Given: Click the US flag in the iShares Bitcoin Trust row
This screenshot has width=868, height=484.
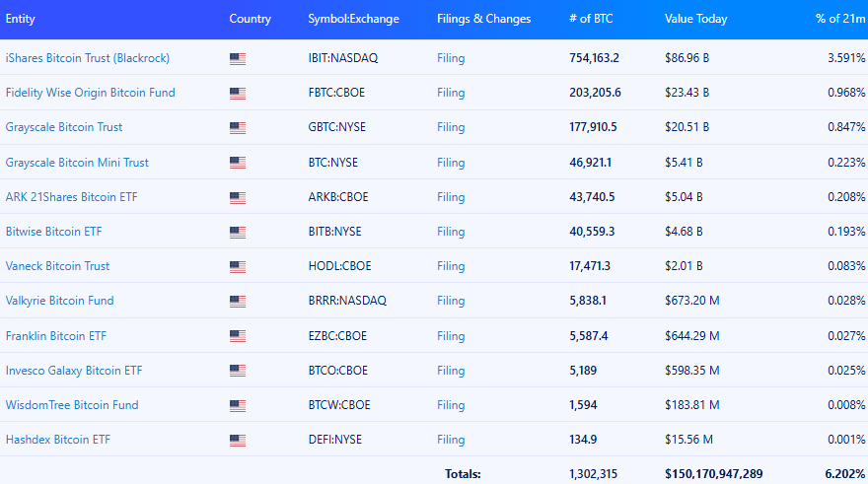Looking at the screenshot, I should 237,59.
